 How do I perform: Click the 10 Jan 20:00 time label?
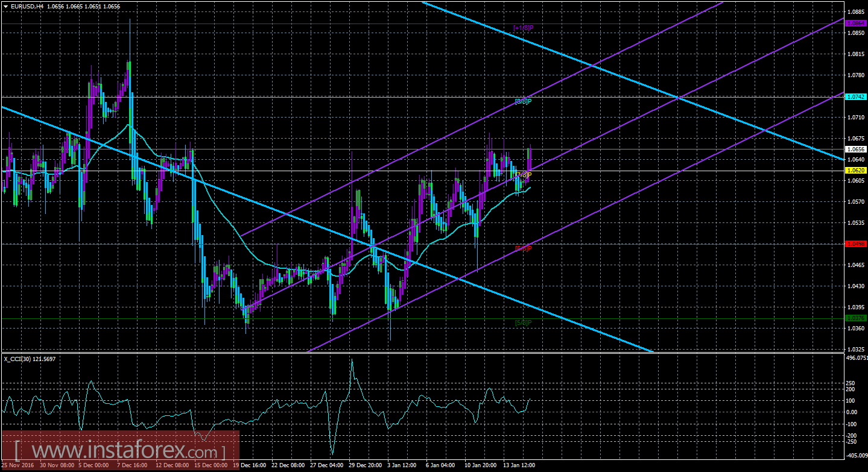coord(481,465)
